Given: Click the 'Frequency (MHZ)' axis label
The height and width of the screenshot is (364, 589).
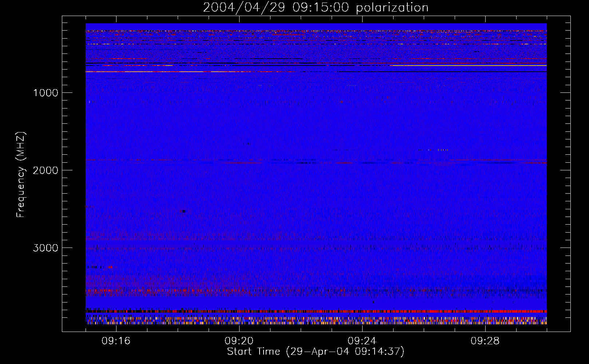Looking at the screenshot, I should 21,175.
